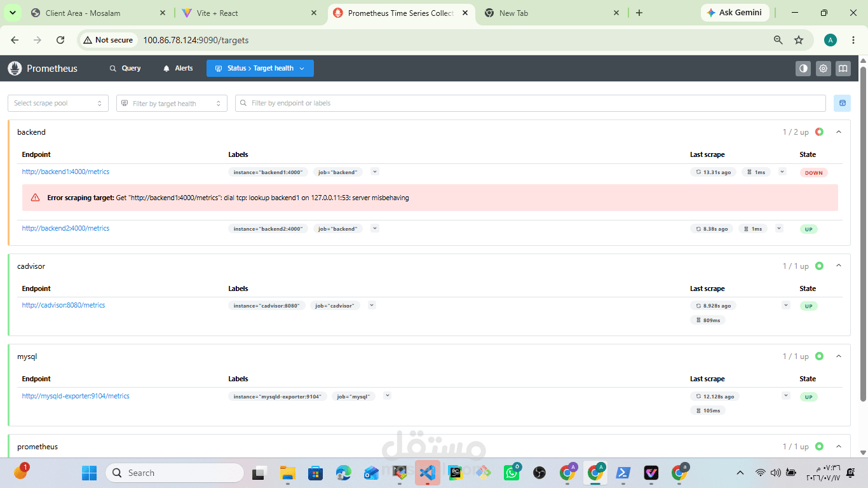Click the job="mysql" label badge
The width and height of the screenshot is (868, 488).
pyautogui.click(x=353, y=397)
